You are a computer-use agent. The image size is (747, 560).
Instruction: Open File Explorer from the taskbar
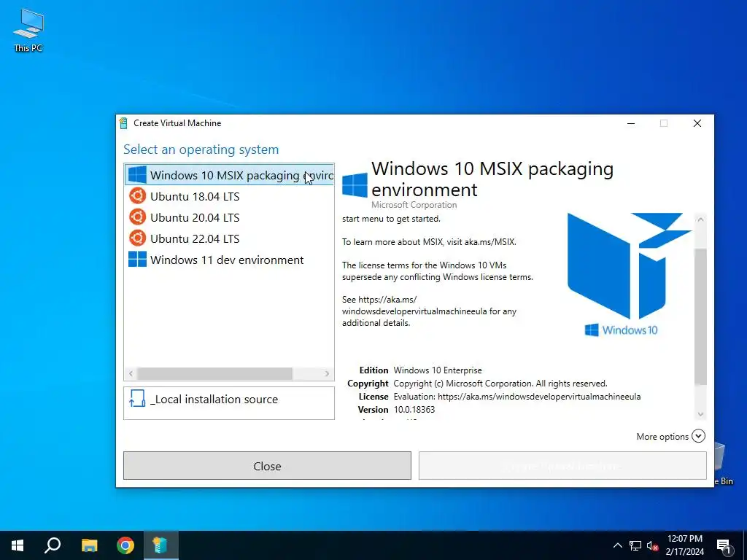(89, 545)
